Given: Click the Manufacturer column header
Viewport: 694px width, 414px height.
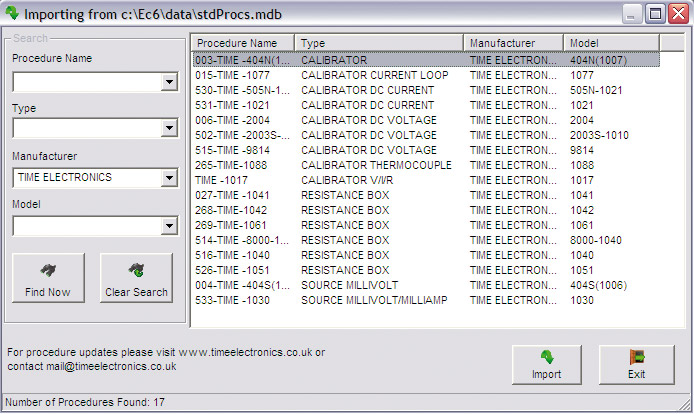Looking at the screenshot, I should point(512,43).
